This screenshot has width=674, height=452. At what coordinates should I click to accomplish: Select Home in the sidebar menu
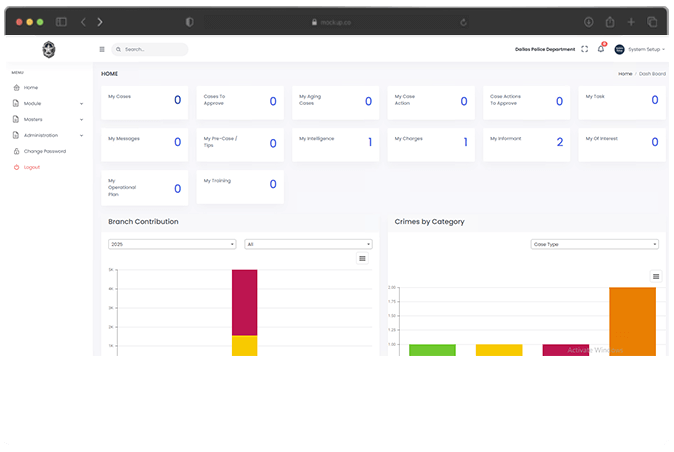pos(30,87)
